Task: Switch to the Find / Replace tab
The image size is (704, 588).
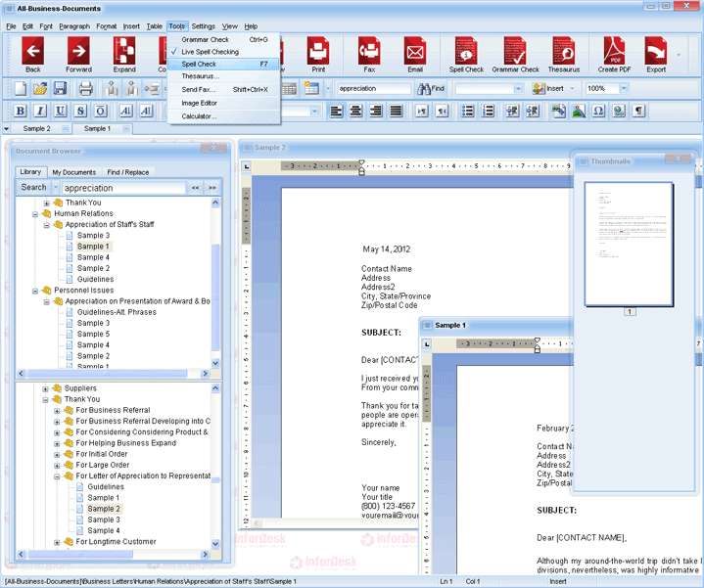Action: pos(128,172)
